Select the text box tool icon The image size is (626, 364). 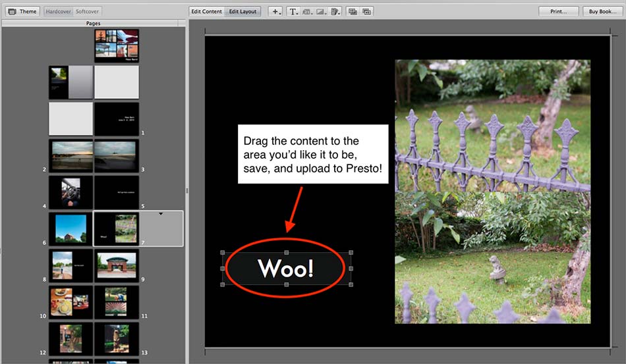click(293, 12)
